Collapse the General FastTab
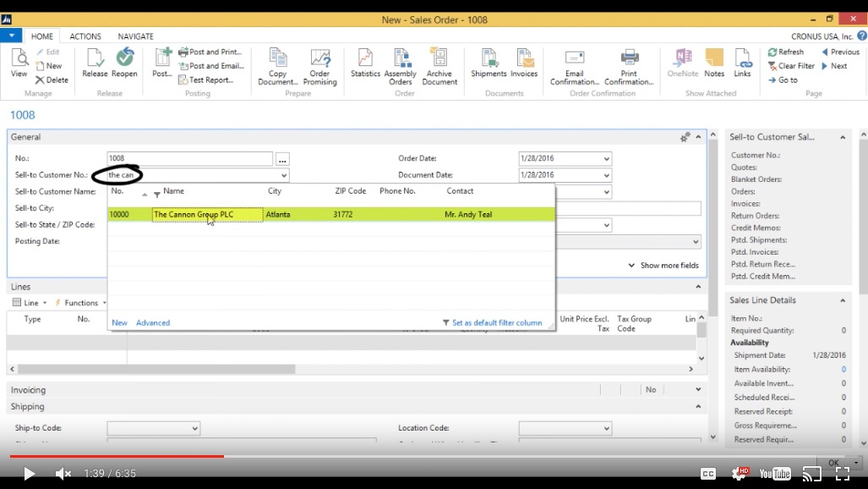This screenshot has width=868, height=489. [x=699, y=137]
